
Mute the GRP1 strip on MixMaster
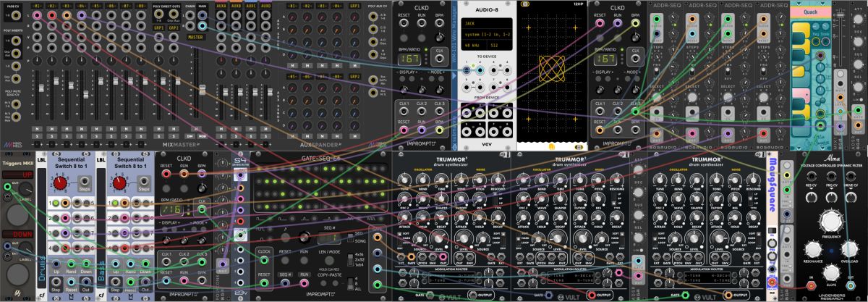pos(158,128)
